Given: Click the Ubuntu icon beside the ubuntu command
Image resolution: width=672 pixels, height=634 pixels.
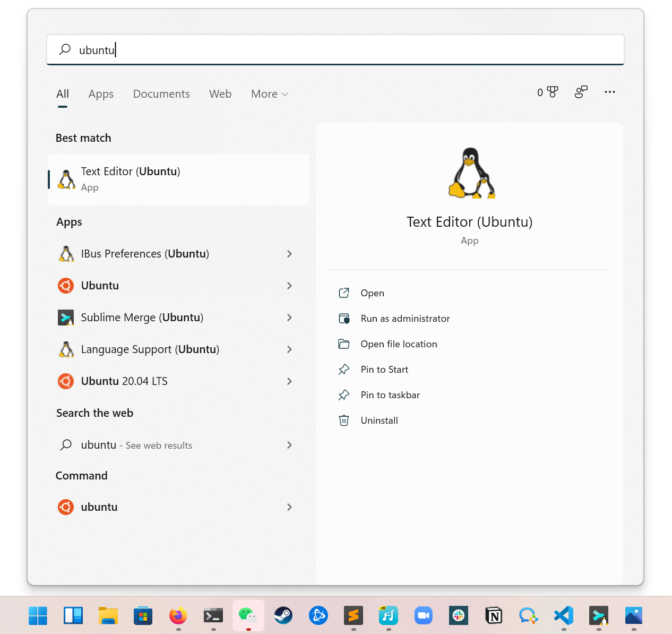Looking at the screenshot, I should coord(65,507).
